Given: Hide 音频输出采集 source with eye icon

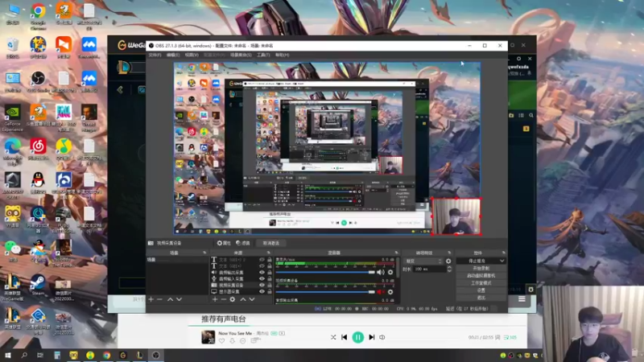Looking at the screenshot, I should pyautogui.click(x=262, y=272).
